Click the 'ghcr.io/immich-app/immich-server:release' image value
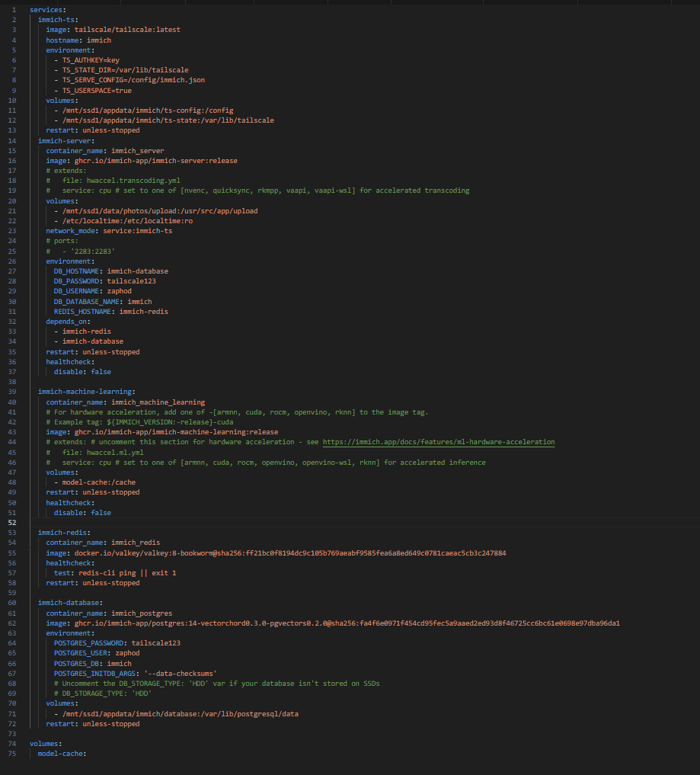 click(x=156, y=161)
